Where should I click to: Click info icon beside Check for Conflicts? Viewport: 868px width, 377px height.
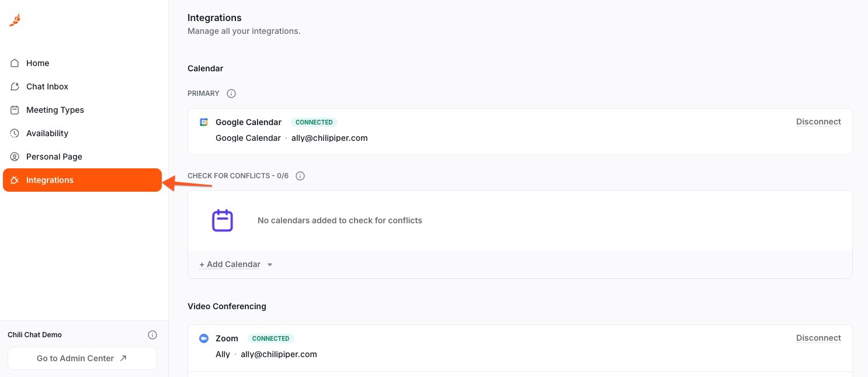[x=300, y=176]
